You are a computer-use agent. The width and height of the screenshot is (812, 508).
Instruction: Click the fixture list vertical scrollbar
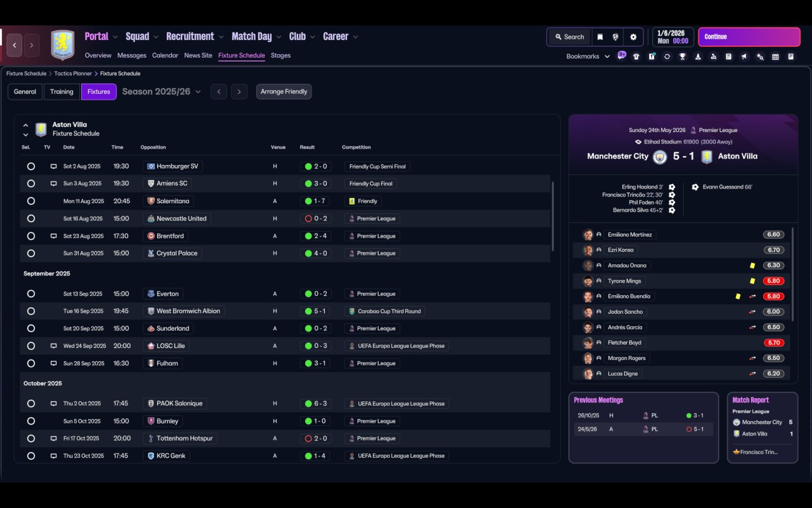pyautogui.click(x=553, y=216)
